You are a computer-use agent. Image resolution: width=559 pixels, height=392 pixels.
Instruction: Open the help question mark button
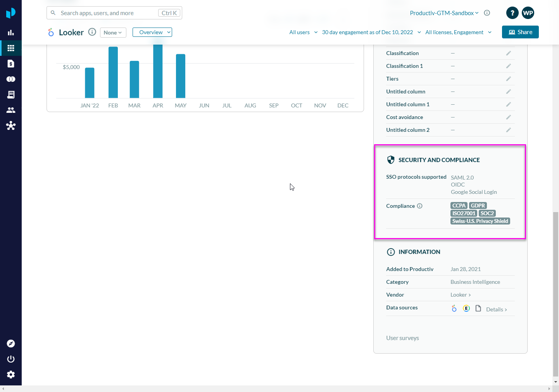pyautogui.click(x=512, y=13)
